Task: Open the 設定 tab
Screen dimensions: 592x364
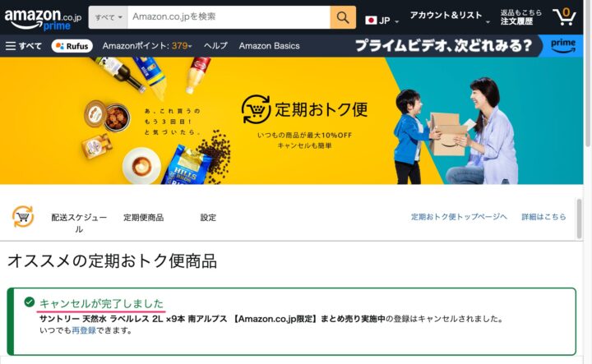Action: coord(208,218)
